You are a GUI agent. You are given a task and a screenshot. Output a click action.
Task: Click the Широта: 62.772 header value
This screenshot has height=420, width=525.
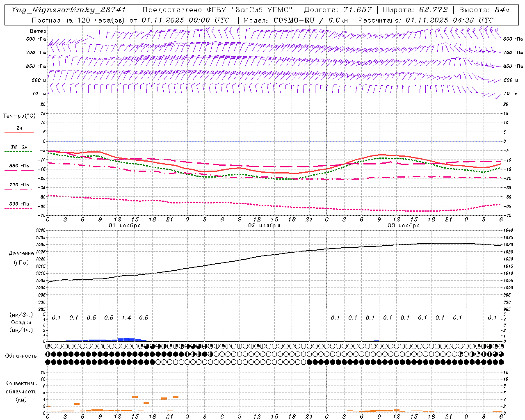pyautogui.click(x=415, y=10)
